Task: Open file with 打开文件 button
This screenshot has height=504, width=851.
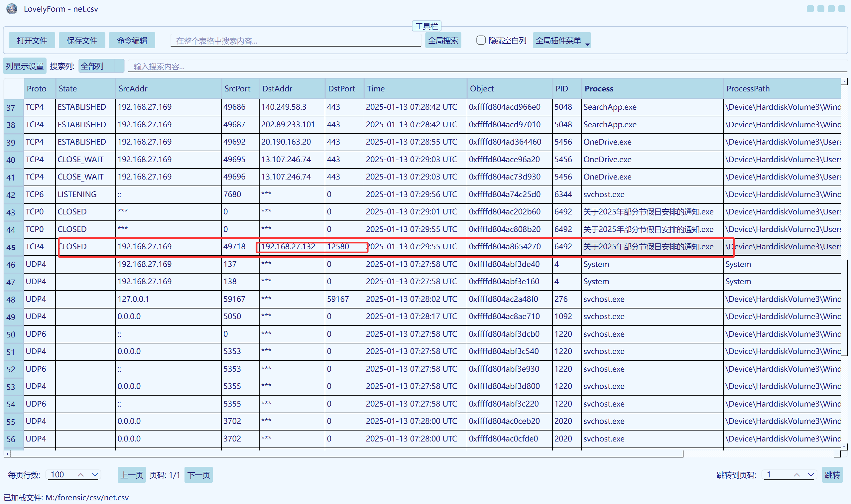Action: click(x=32, y=41)
